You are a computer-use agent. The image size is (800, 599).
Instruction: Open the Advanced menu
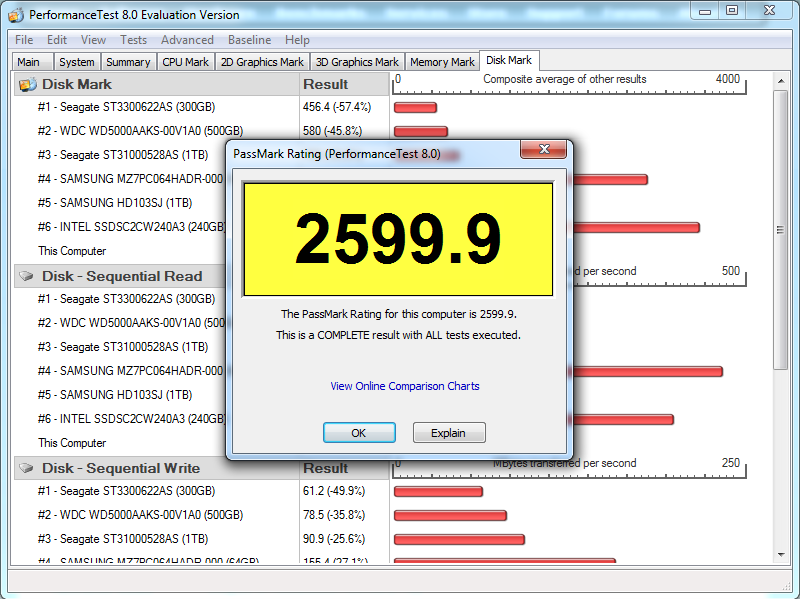click(187, 40)
